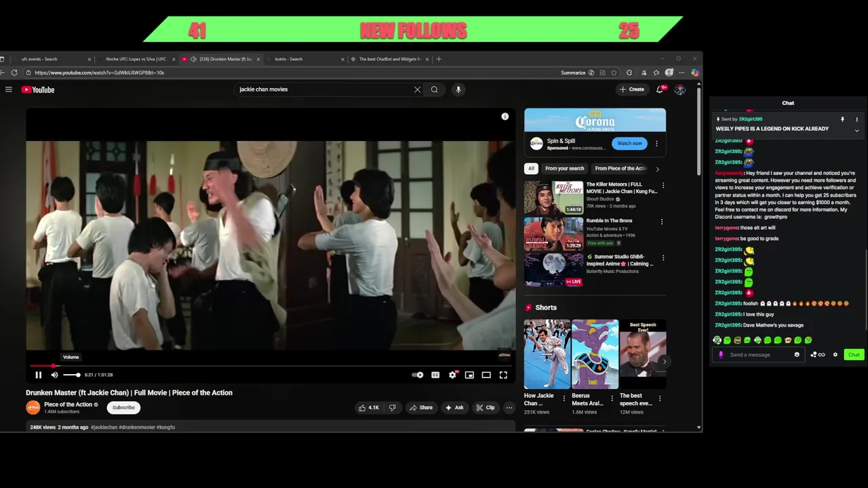Pause the Drunken Master video
The width and height of the screenshot is (868, 488).
pyautogui.click(x=39, y=375)
